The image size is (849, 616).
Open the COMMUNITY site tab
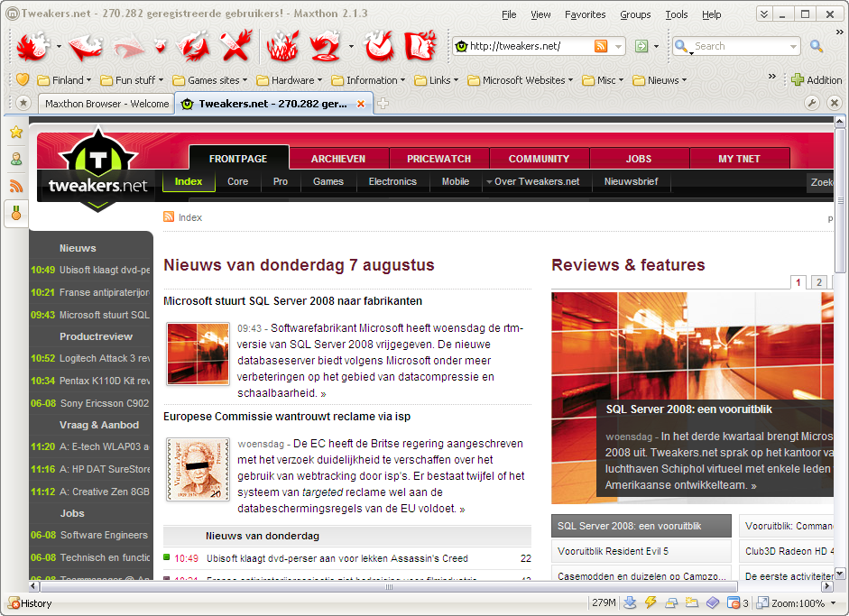click(539, 159)
